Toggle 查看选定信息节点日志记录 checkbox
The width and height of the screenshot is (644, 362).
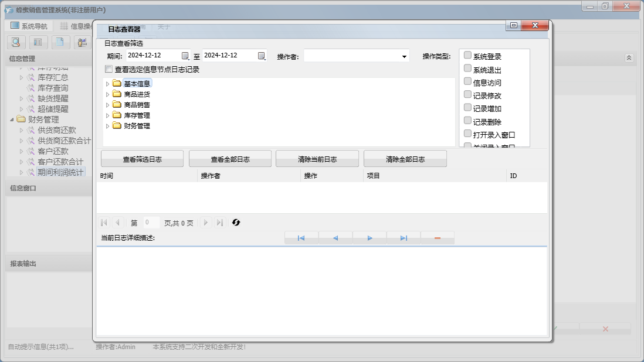point(108,69)
